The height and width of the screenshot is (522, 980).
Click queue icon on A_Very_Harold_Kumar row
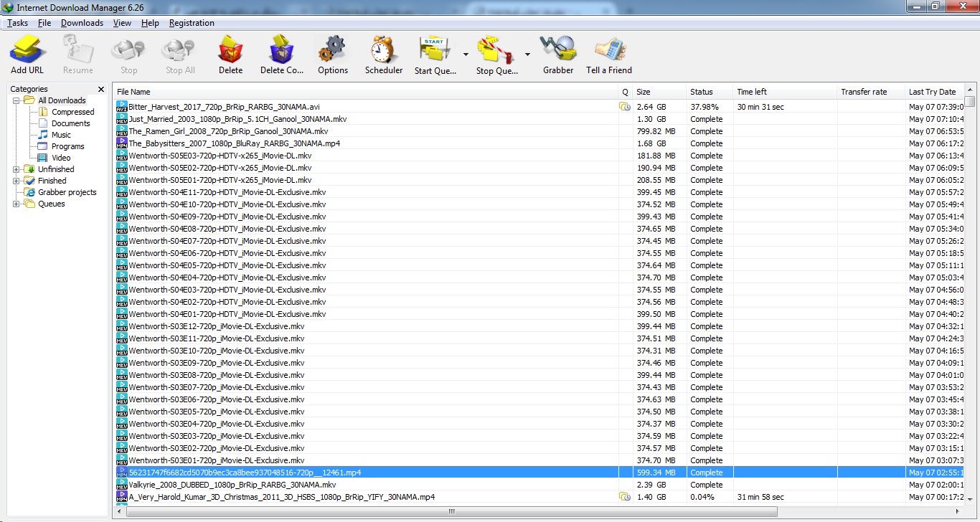pyautogui.click(x=624, y=497)
